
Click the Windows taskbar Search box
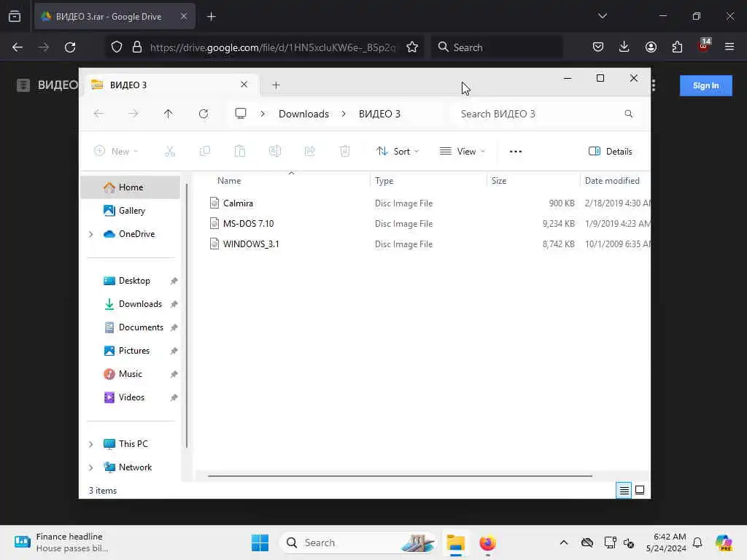point(358,542)
